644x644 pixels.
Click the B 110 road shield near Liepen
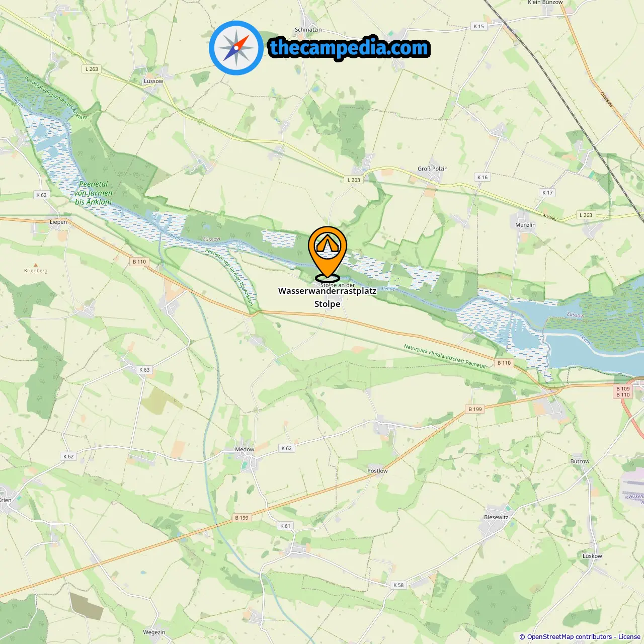point(139,262)
